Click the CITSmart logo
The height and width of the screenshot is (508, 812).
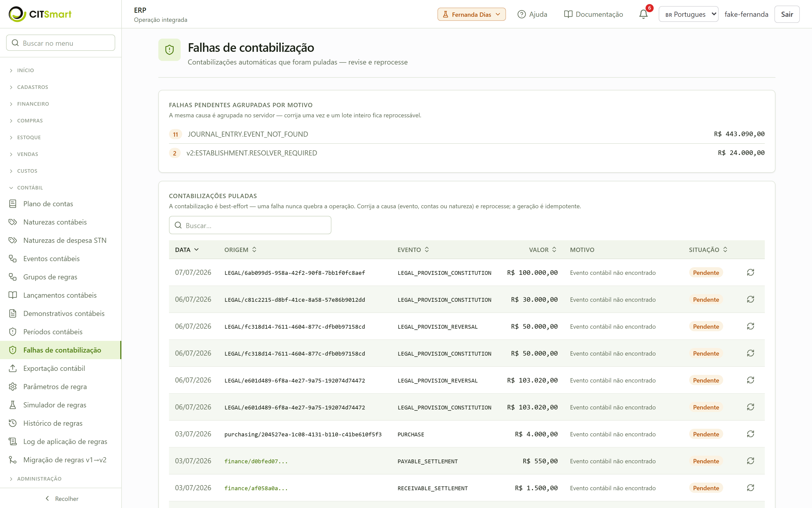pyautogui.click(x=40, y=14)
